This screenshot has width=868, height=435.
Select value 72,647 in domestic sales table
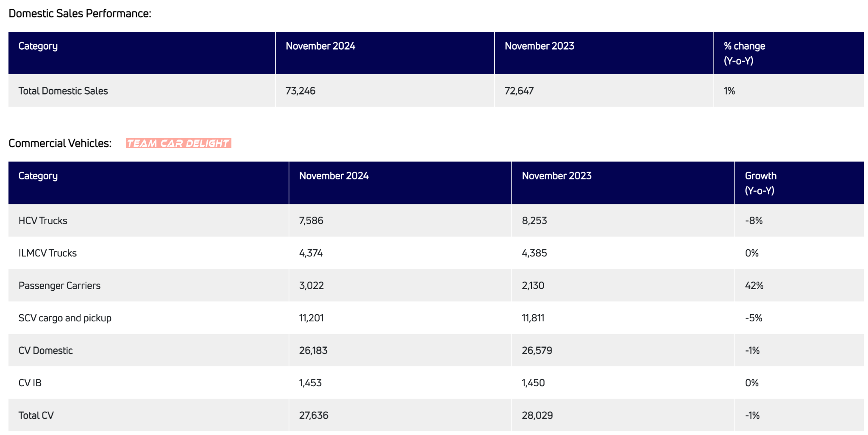[519, 91]
